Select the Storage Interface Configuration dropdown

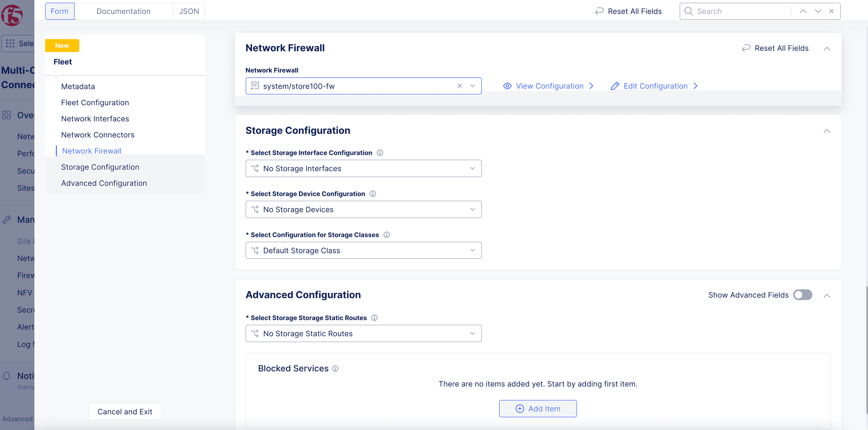364,168
